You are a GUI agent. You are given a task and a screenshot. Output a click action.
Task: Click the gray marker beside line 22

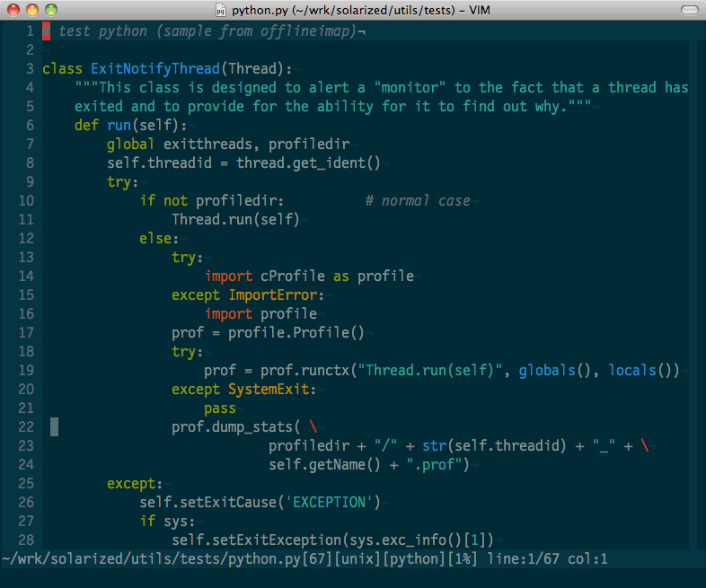[54, 427]
